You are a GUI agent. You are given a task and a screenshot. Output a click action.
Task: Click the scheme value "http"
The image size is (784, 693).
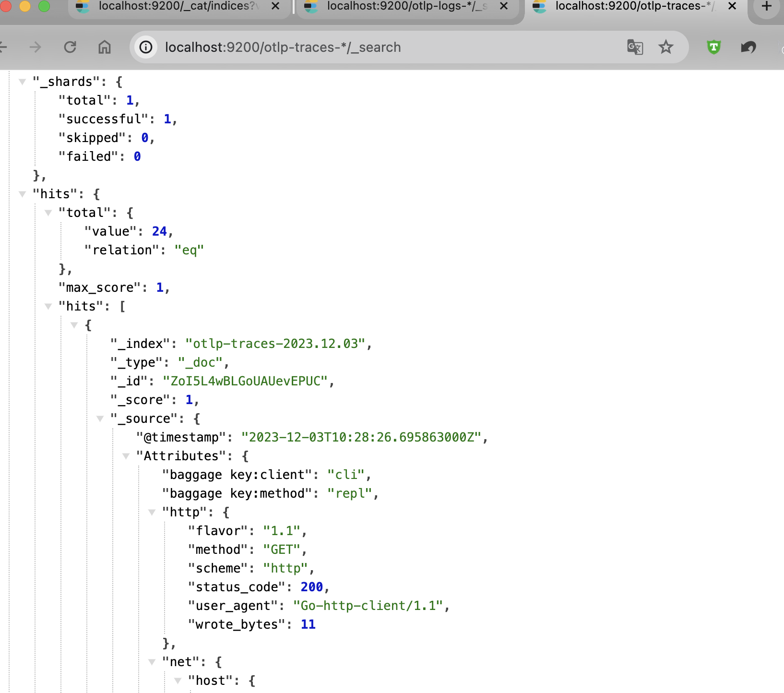click(x=285, y=568)
